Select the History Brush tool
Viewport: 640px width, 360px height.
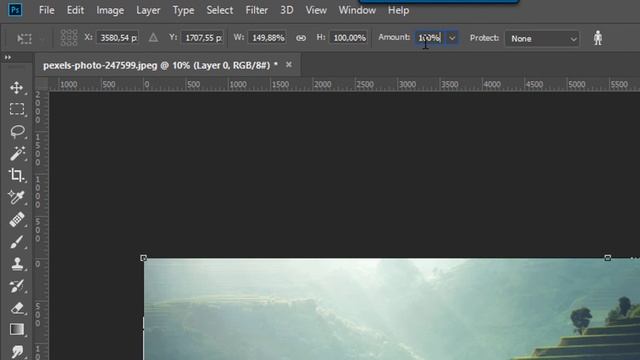point(17,286)
